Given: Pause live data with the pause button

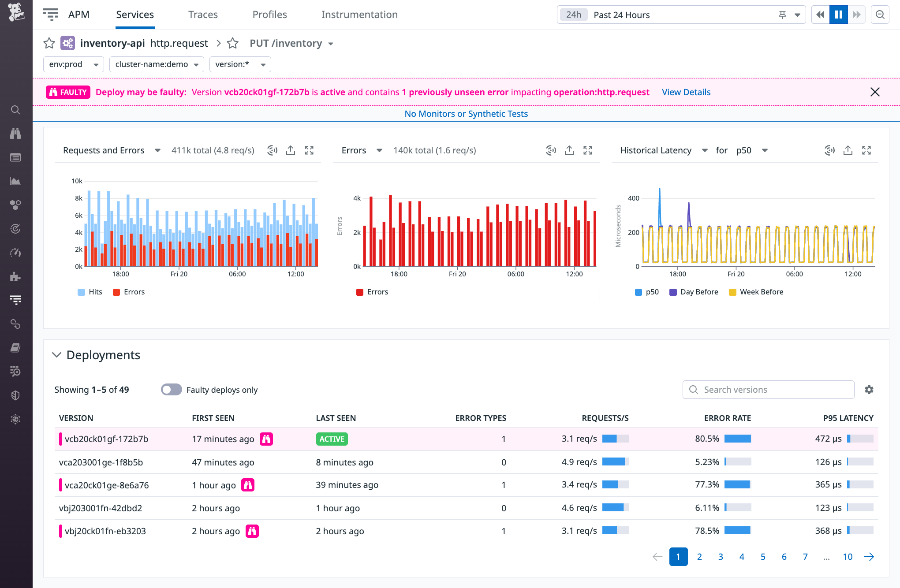Looking at the screenshot, I should coord(838,15).
